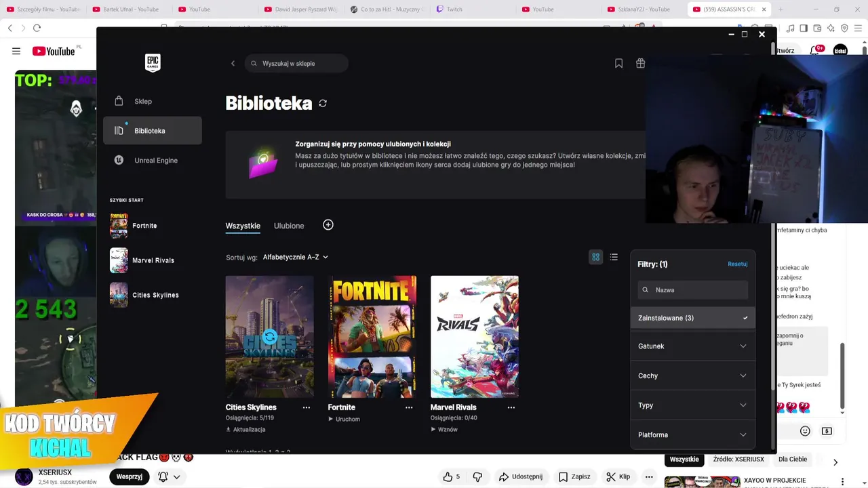
Task: Create a clip with Klip button
Action: point(618,476)
